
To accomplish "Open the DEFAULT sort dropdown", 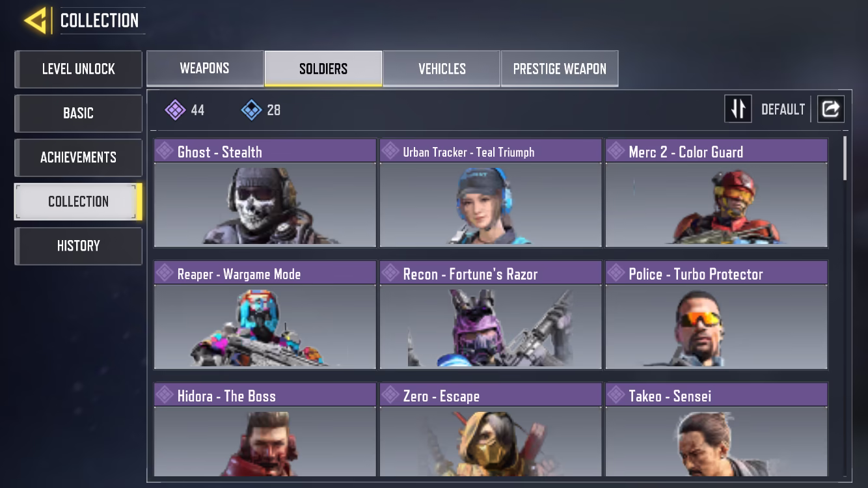I will [783, 109].
